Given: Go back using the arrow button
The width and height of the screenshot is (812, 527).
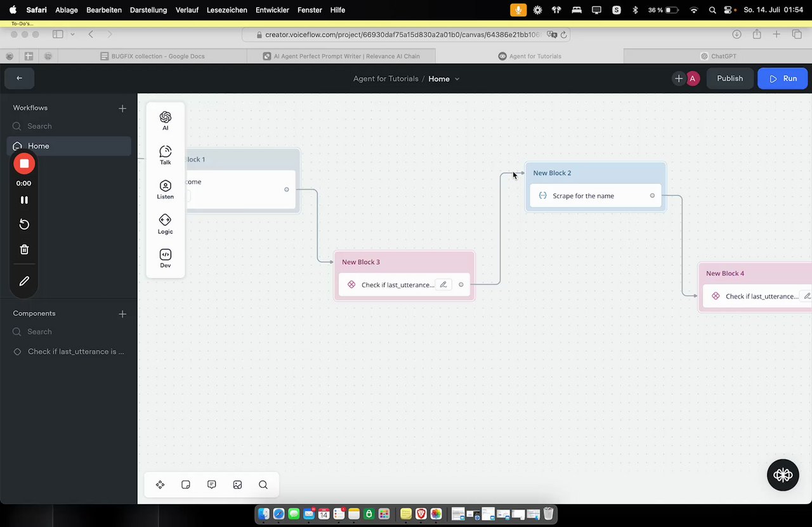Looking at the screenshot, I should (20, 79).
